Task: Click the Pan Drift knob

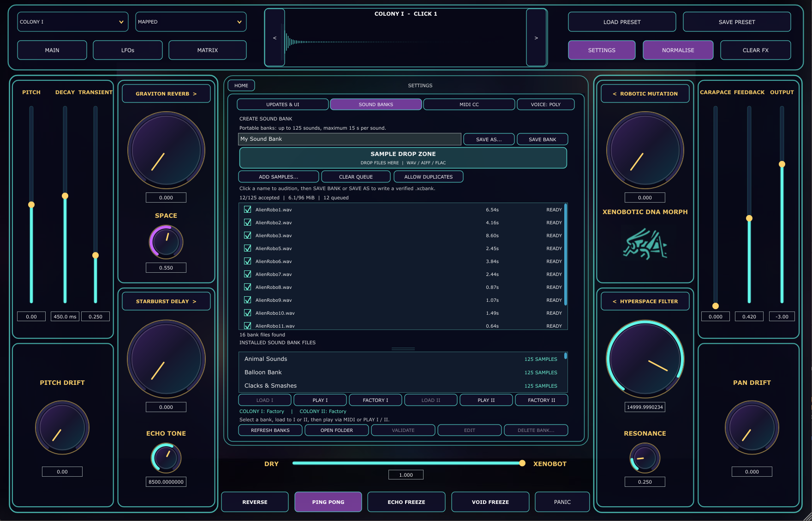Action: pos(752,427)
